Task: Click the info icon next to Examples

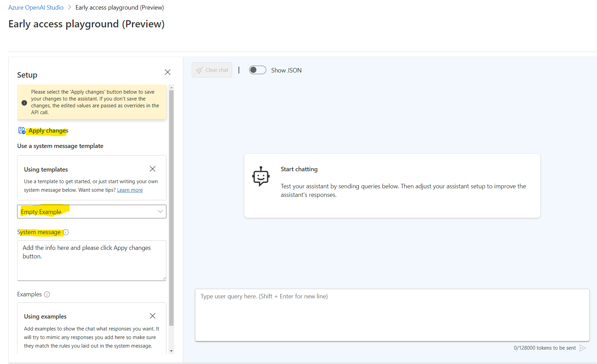Action: coord(48,294)
